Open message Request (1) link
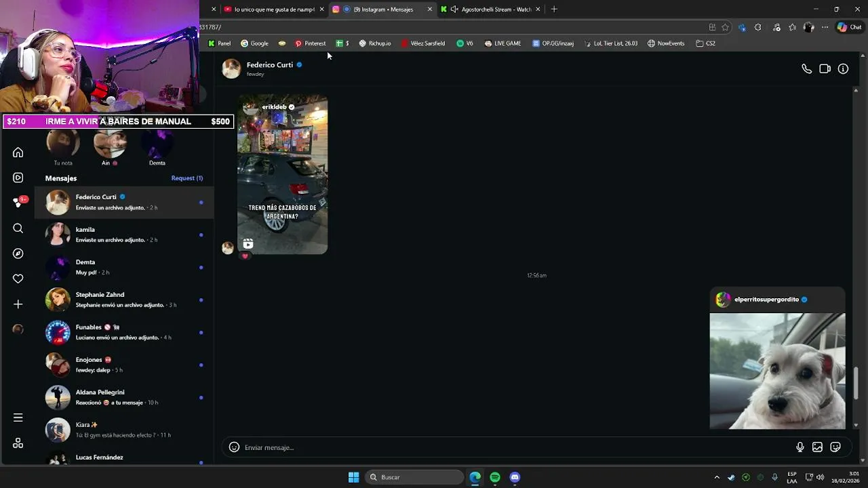Screen dimensions: 868x488 [186, 178]
